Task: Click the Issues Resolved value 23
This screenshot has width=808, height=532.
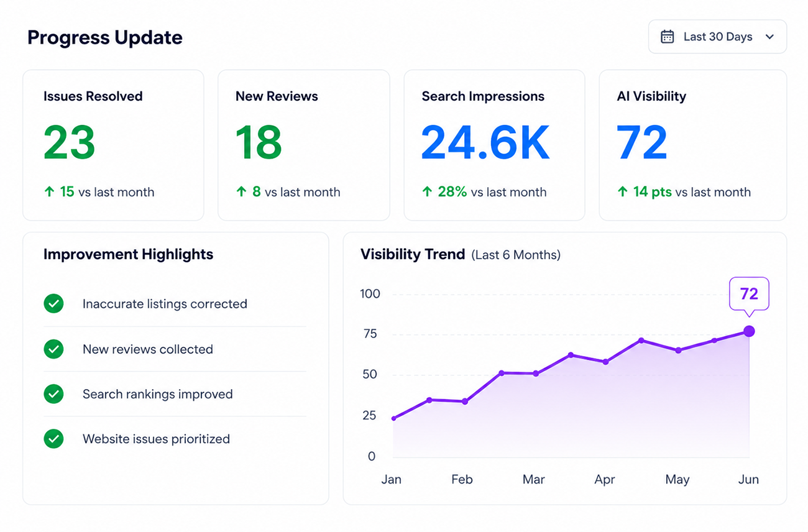Action: tap(70, 143)
